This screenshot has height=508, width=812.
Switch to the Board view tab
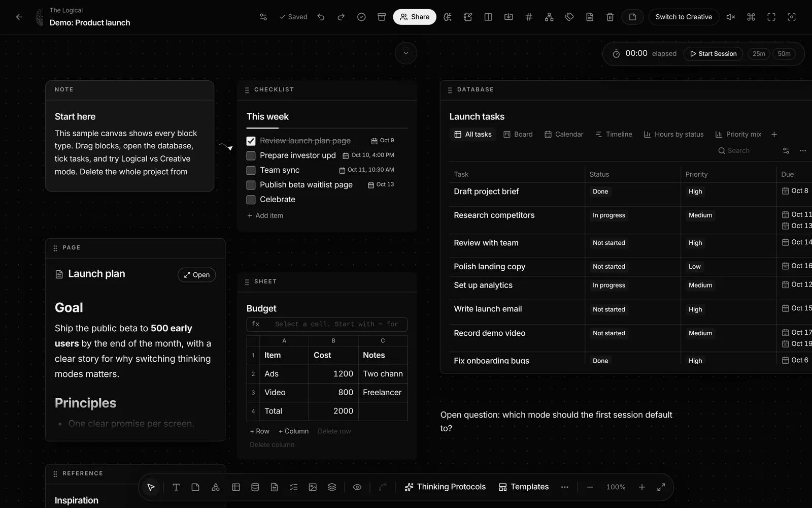(x=518, y=134)
